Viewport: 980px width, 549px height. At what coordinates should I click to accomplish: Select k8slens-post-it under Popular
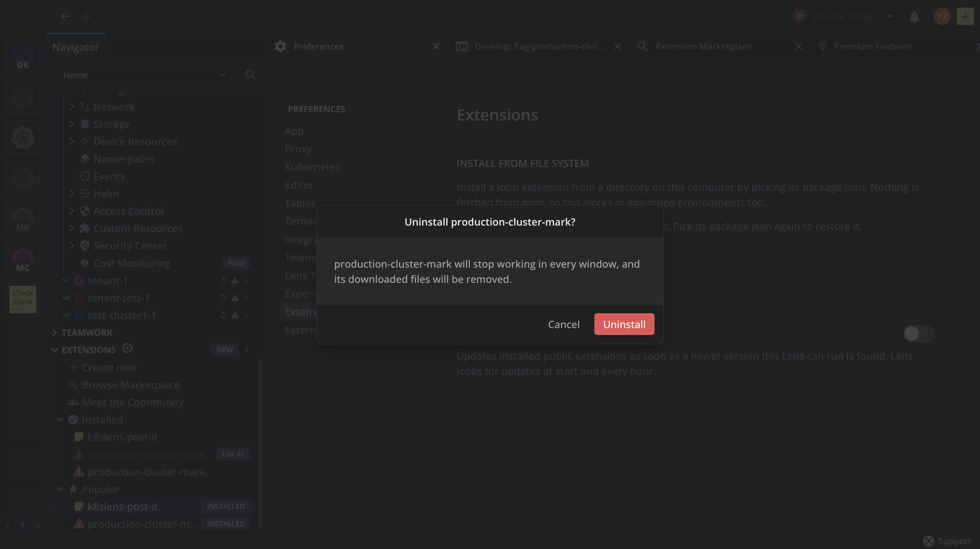[x=122, y=506]
